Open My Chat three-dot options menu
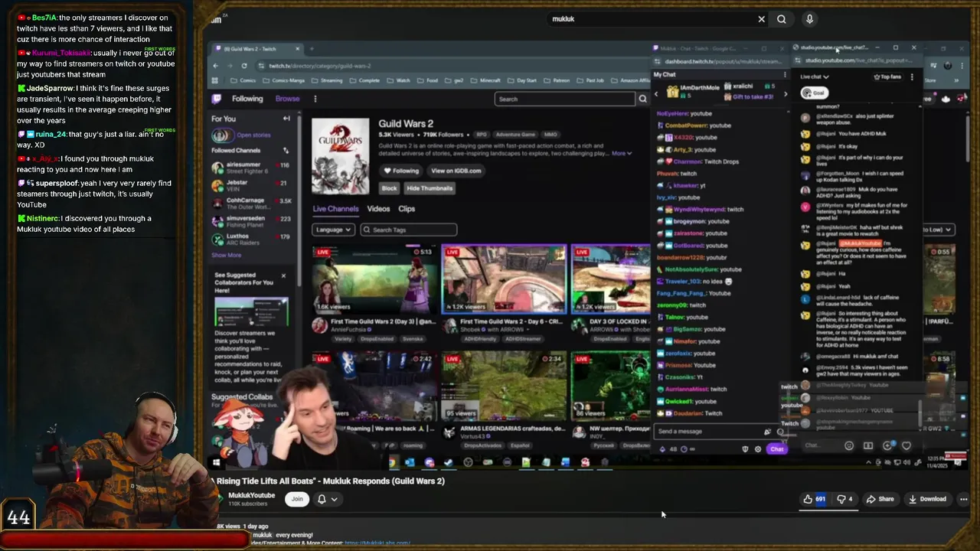 pos(785,74)
